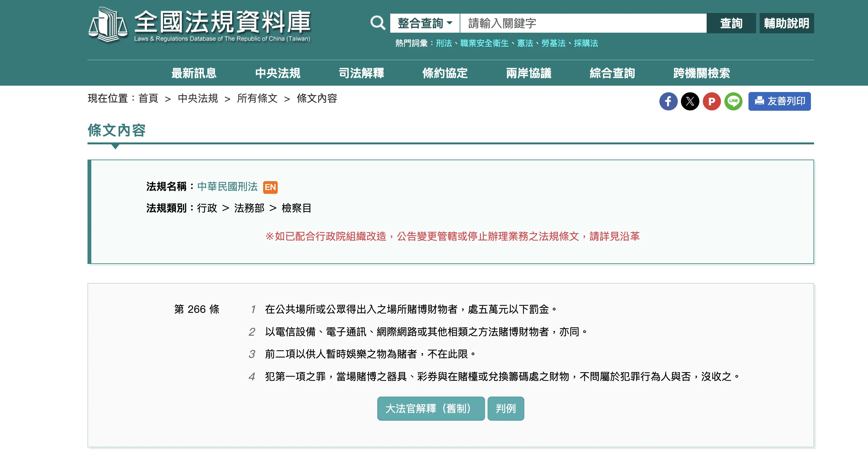Open the 兩岸協議 menu
This screenshot has height=467, width=868.
pyautogui.click(x=529, y=73)
